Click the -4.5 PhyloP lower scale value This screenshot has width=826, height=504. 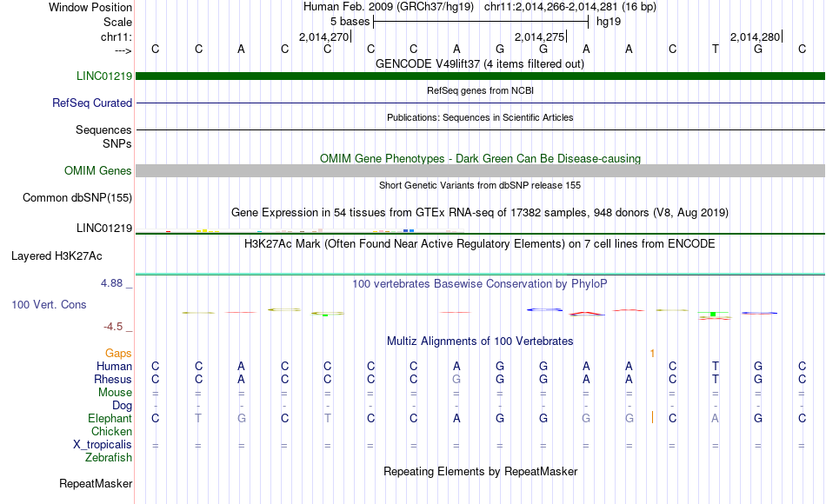click(x=113, y=327)
